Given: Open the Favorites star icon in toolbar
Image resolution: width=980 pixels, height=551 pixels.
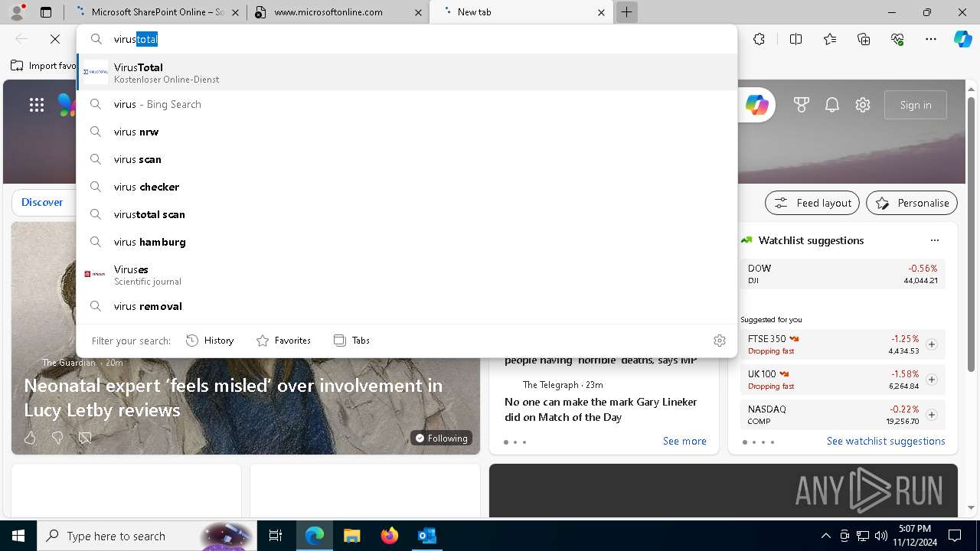Looking at the screenshot, I should tap(830, 39).
